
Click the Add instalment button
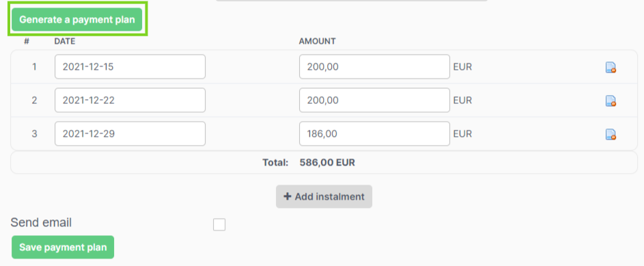pos(324,196)
